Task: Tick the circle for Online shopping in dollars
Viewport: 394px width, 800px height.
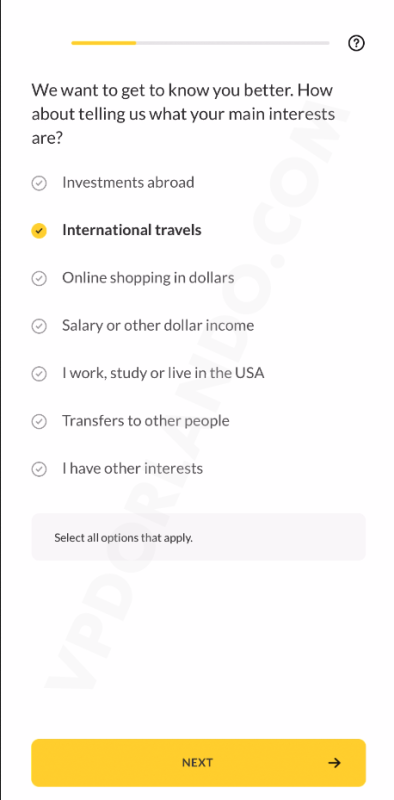Action: pos(39,278)
